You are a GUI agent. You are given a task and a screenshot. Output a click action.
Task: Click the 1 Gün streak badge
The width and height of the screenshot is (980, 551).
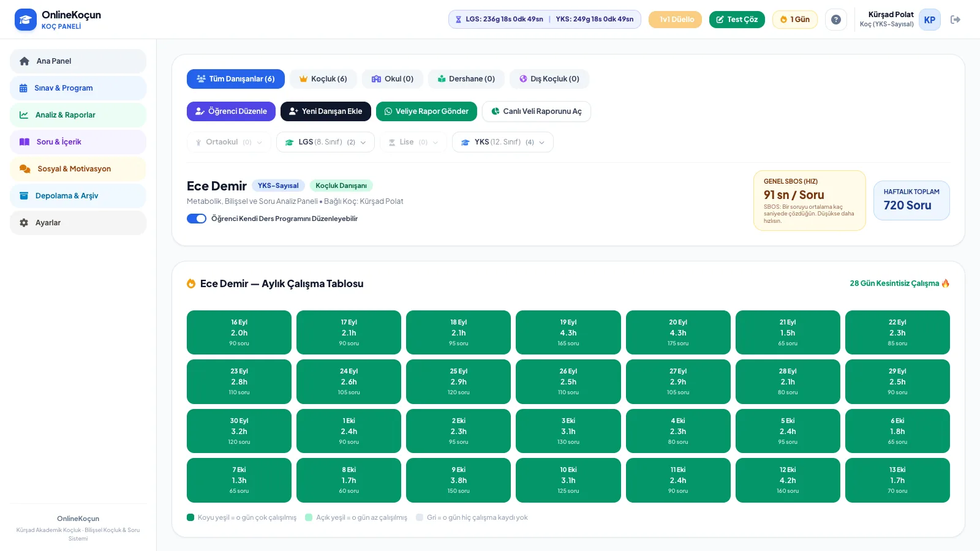point(794,20)
